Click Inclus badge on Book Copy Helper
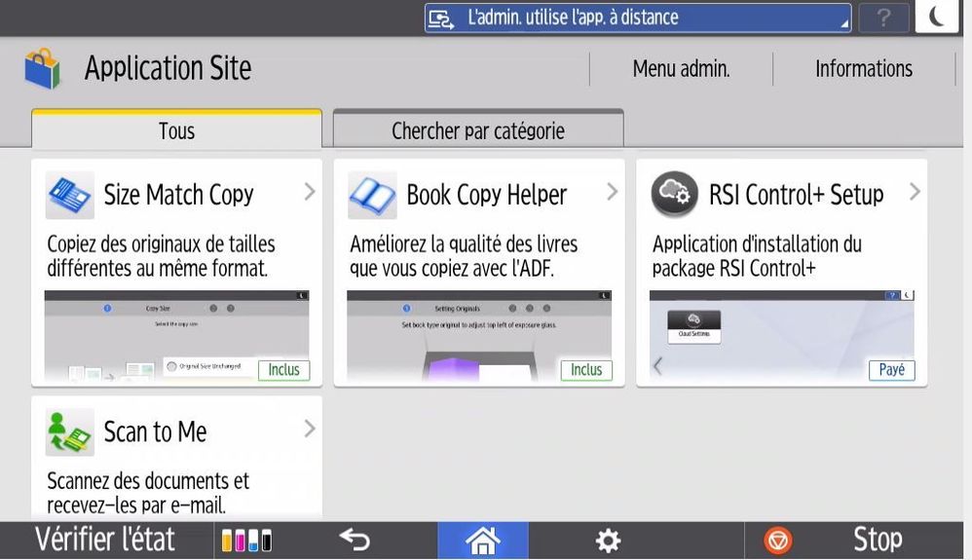 pyautogui.click(x=586, y=370)
